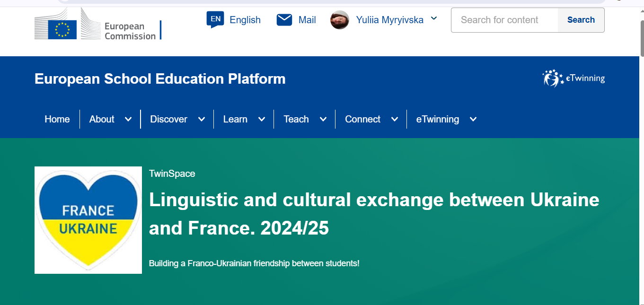Expand the Teach menu chevron
Screen dimensions: 644x305
pyautogui.click(x=323, y=119)
